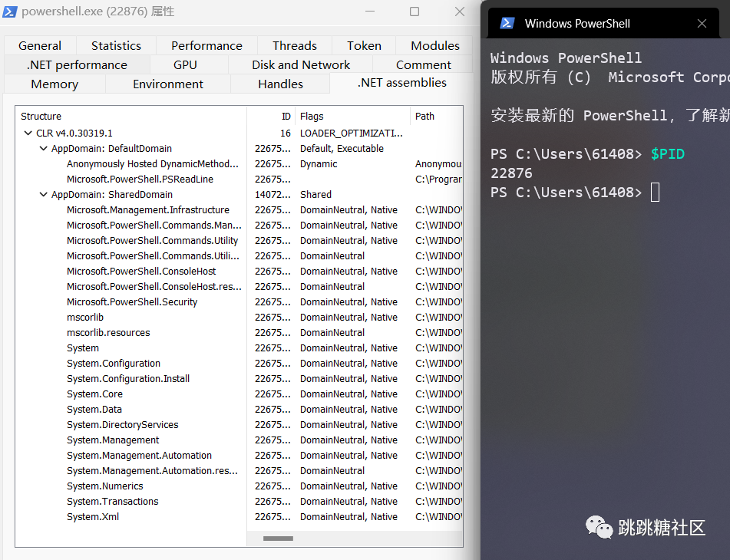The image size is (730, 560).
Task: Select the System.Data row
Action: [239, 410]
